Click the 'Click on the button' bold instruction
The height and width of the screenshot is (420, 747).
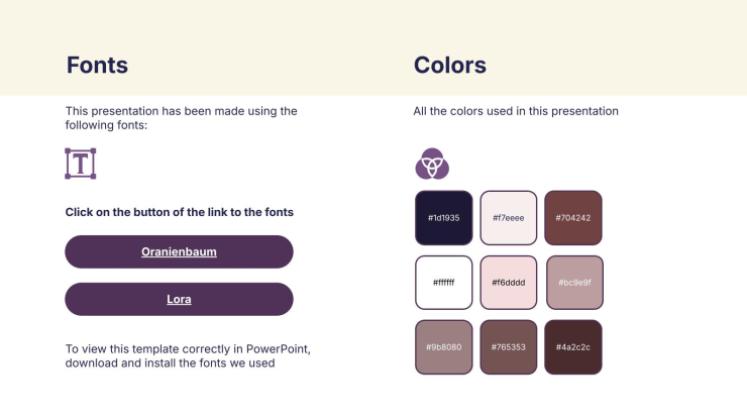[x=179, y=212]
